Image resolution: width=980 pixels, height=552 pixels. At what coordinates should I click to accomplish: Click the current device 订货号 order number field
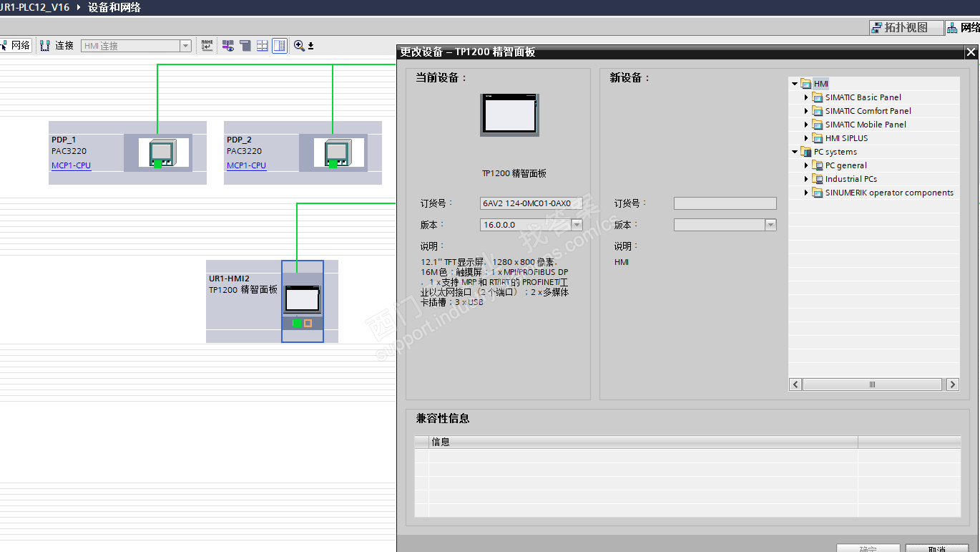pyautogui.click(x=531, y=203)
